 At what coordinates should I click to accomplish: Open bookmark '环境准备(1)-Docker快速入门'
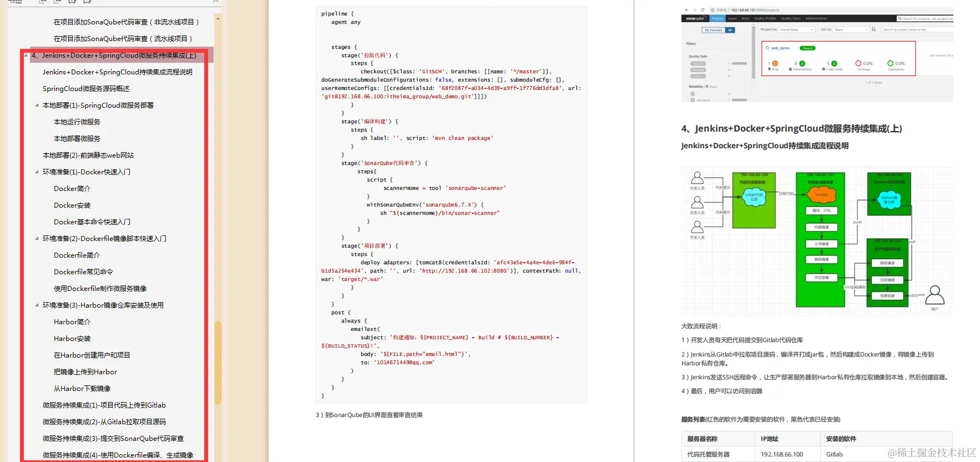point(87,172)
